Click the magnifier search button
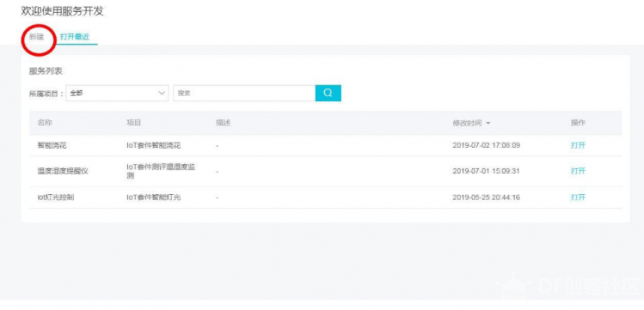 (x=328, y=93)
